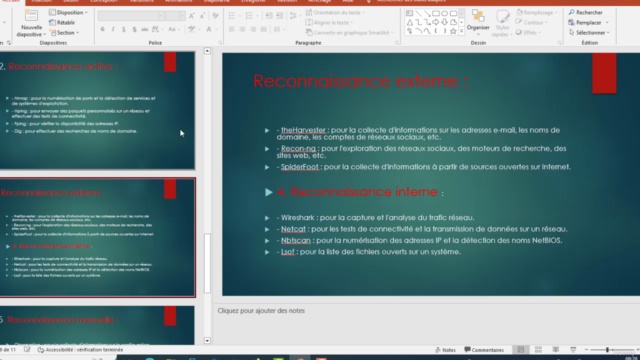
Task: Open Styles rapides gallery
Action: (x=502, y=23)
